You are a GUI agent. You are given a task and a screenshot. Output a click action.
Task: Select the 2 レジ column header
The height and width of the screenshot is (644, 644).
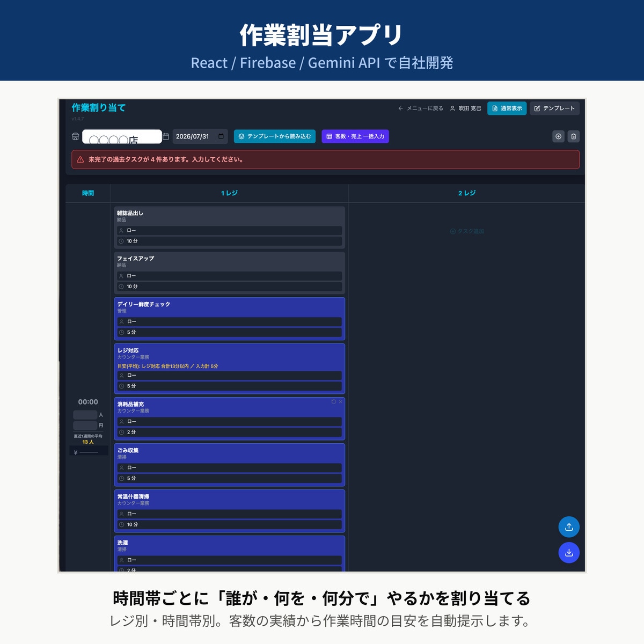[467, 193]
